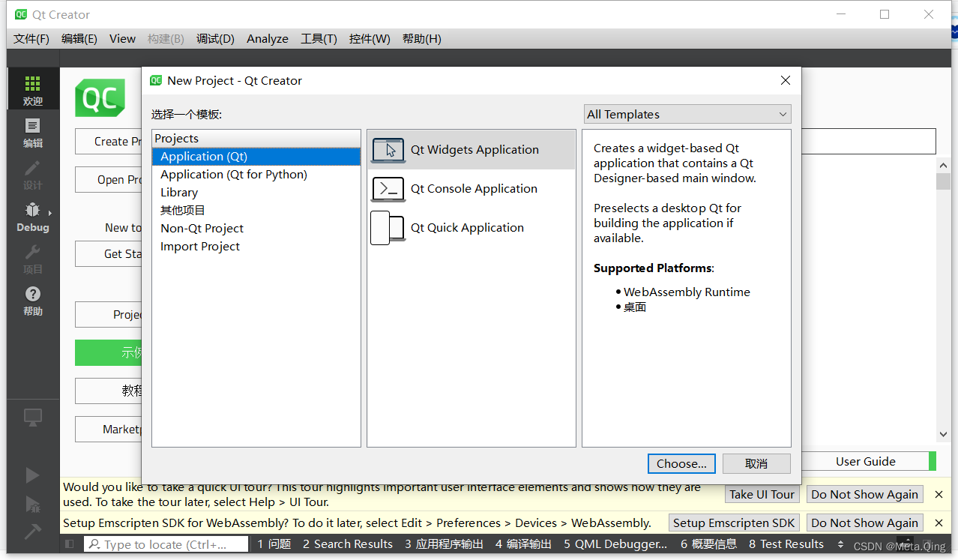Open the All Templates dropdown
Image resolution: width=958 pixels, height=560 pixels.
click(687, 114)
